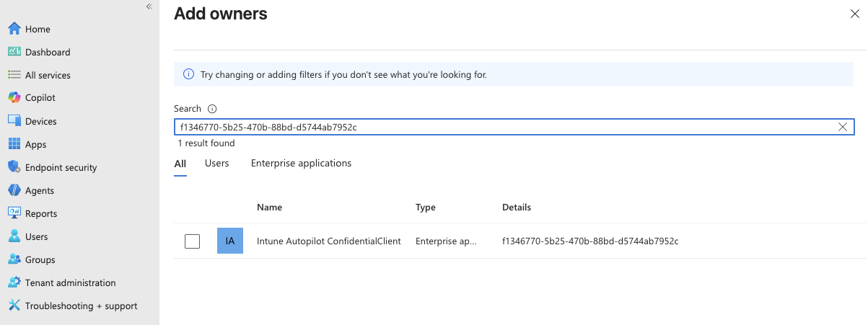The width and height of the screenshot is (868, 325).
Task: Click the Devices monitor icon
Action: 14,121
